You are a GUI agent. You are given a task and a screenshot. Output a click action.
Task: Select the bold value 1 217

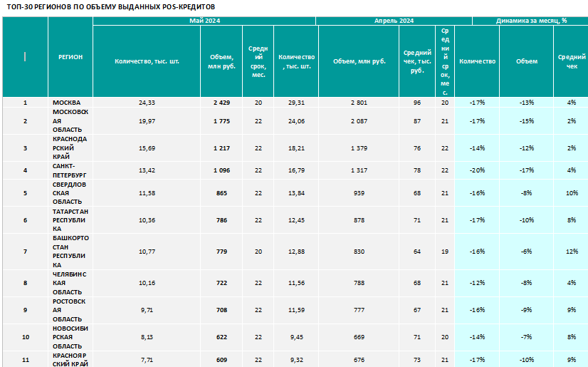[221, 148]
